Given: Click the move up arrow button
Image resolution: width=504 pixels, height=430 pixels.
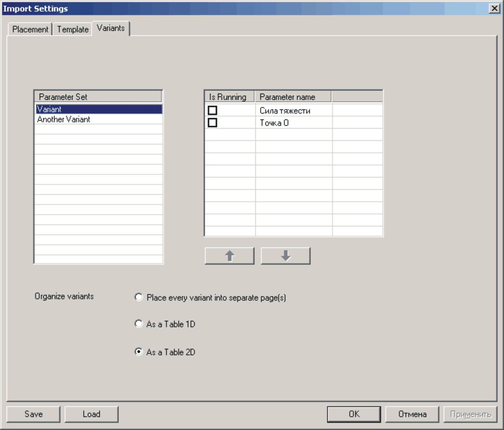Looking at the screenshot, I should tap(229, 256).
